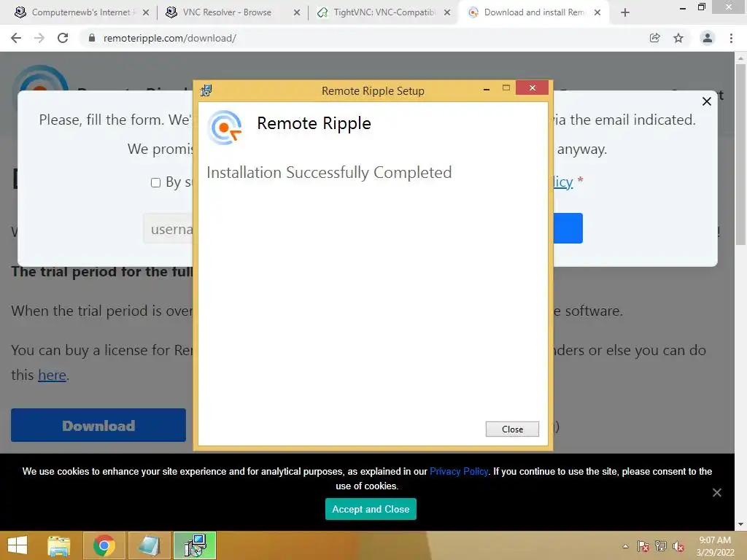
Task: Minimize the Remote Ripple Setup window
Action: pos(487,89)
